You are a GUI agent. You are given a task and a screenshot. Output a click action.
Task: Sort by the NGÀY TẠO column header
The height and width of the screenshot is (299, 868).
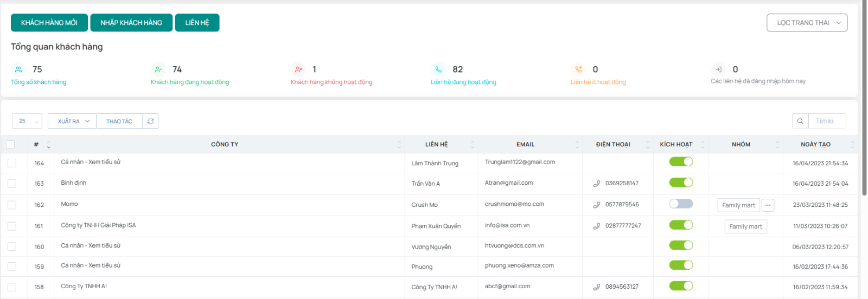click(815, 145)
